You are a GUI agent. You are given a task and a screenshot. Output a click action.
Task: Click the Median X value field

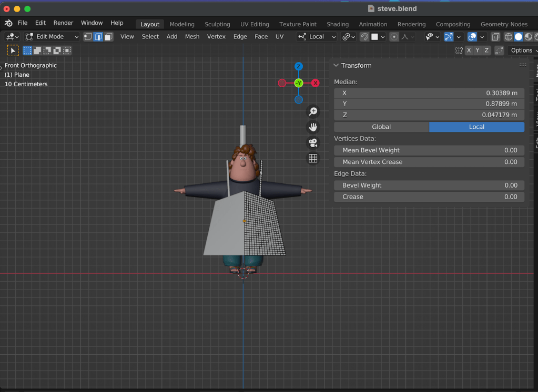coord(429,93)
